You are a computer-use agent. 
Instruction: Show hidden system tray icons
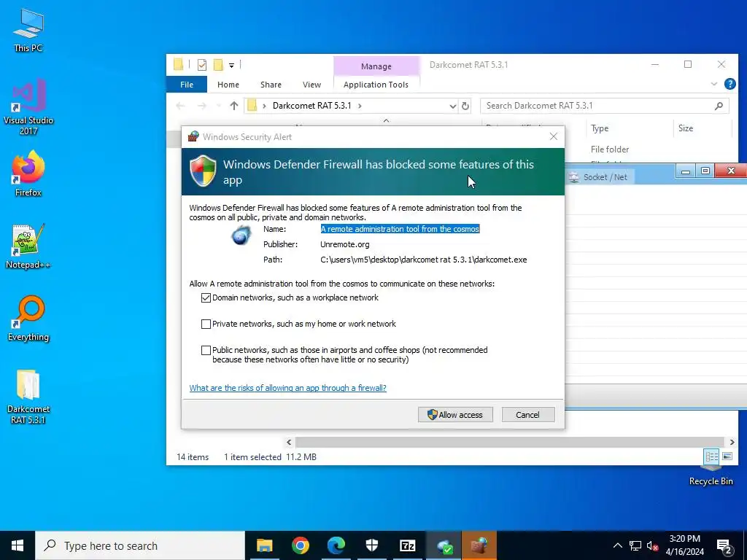(x=617, y=545)
